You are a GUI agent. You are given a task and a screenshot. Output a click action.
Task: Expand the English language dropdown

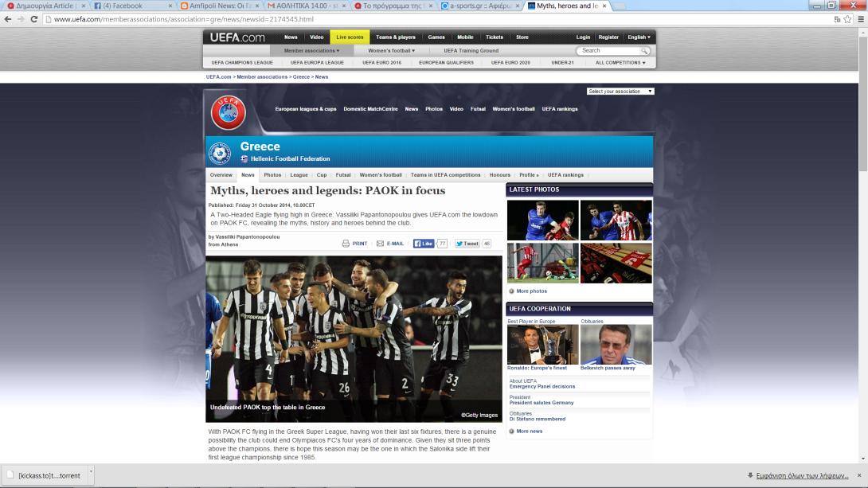[639, 37]
